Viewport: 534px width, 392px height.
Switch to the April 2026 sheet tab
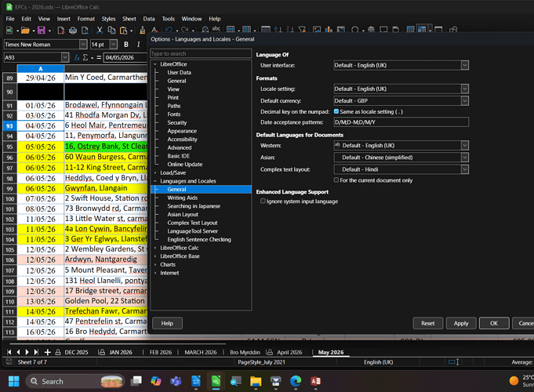[289, 352]
